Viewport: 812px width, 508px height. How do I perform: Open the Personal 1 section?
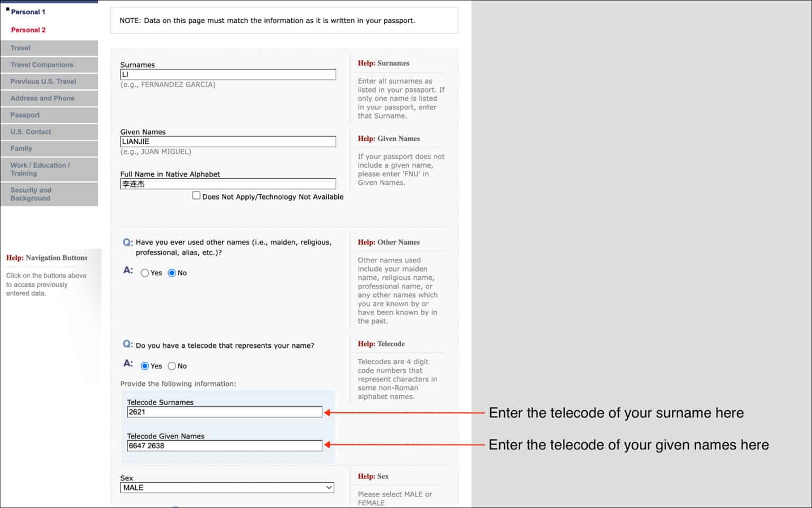click(x=28, y=12)
